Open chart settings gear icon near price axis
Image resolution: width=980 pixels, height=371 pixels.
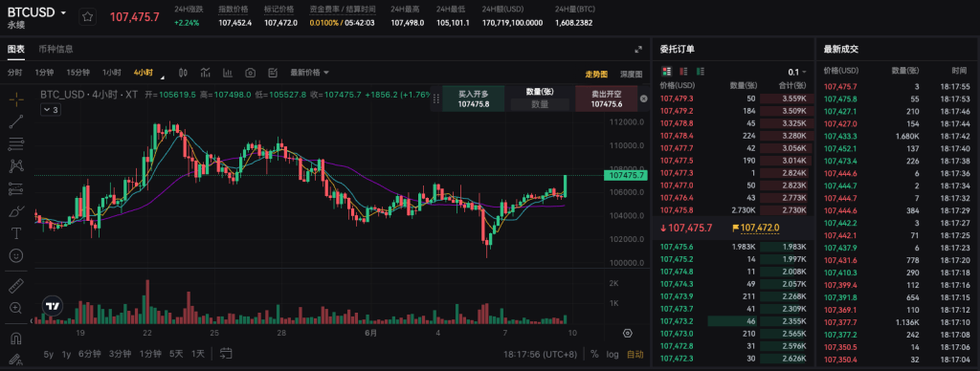(628, 334)
